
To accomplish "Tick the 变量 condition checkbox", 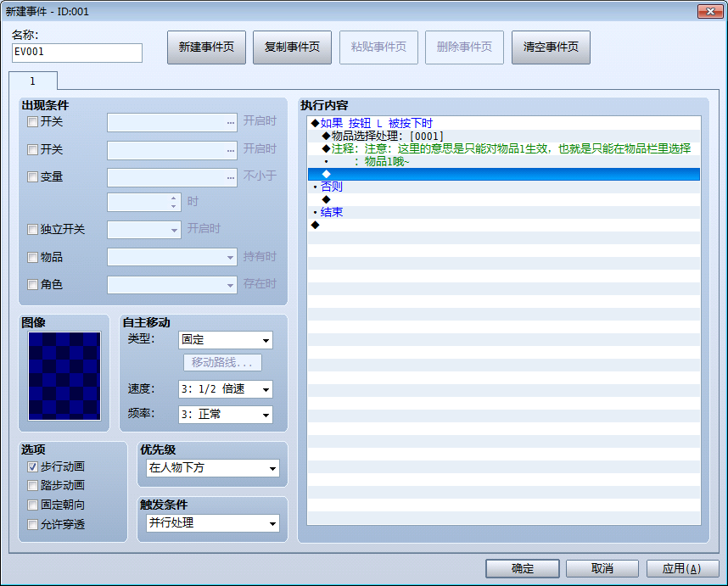I will pos(32,176).
